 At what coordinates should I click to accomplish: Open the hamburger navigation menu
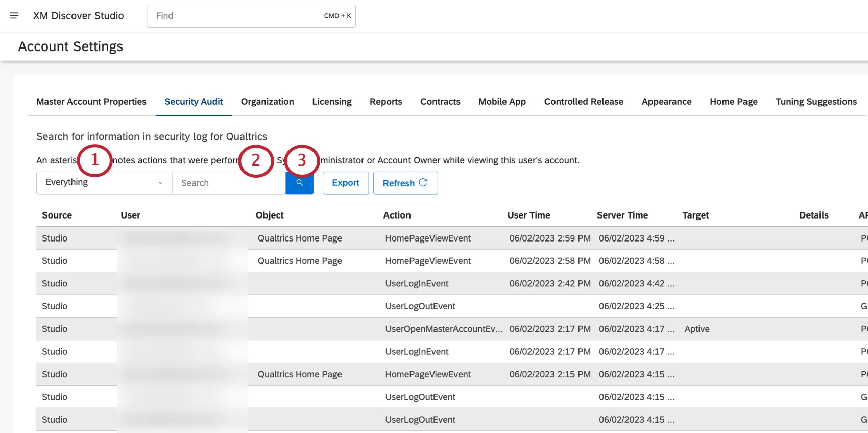coord(14,16)
